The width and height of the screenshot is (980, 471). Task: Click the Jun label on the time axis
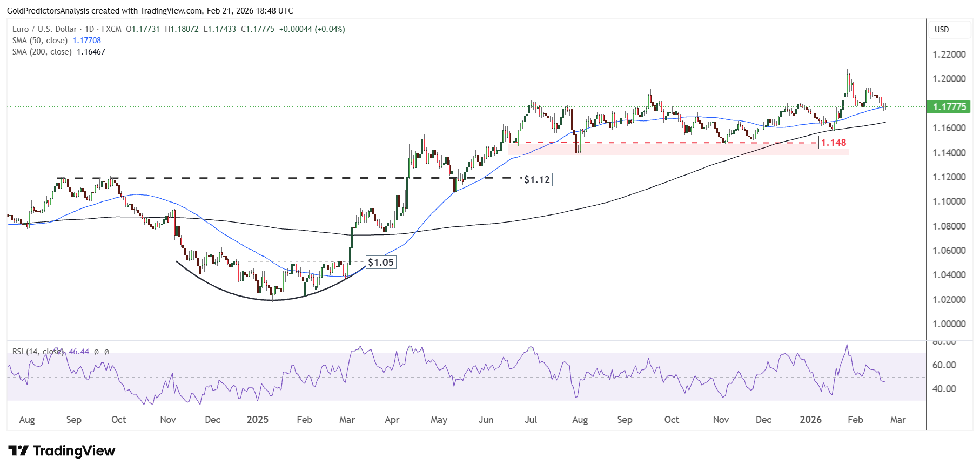tap(486, 420)
